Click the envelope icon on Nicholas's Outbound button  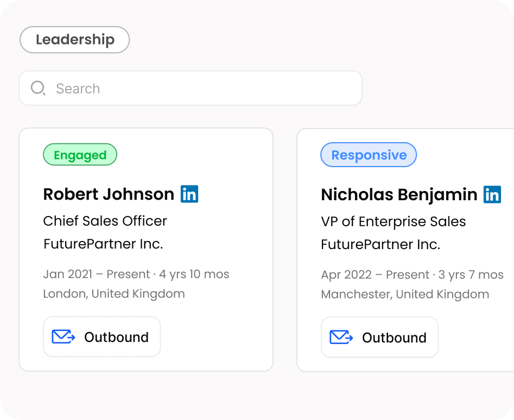(341, 337)
